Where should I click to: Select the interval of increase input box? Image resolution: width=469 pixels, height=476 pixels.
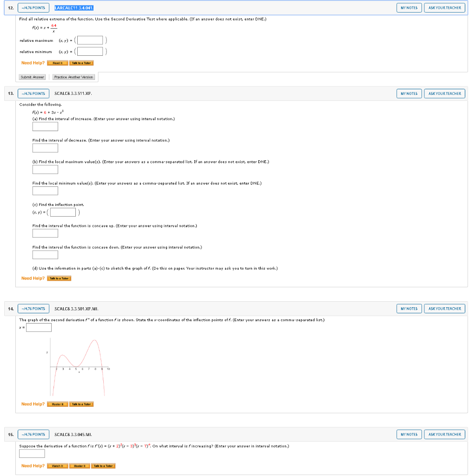point(45,126)
